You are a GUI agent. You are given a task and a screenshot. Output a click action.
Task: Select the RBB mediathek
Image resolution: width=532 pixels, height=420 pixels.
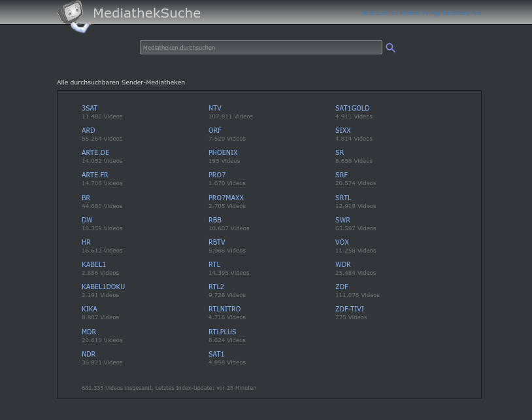point(215,220)
